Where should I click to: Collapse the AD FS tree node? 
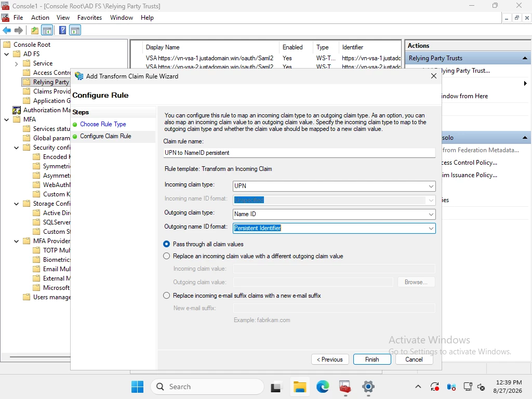click(x=6, y=54)
